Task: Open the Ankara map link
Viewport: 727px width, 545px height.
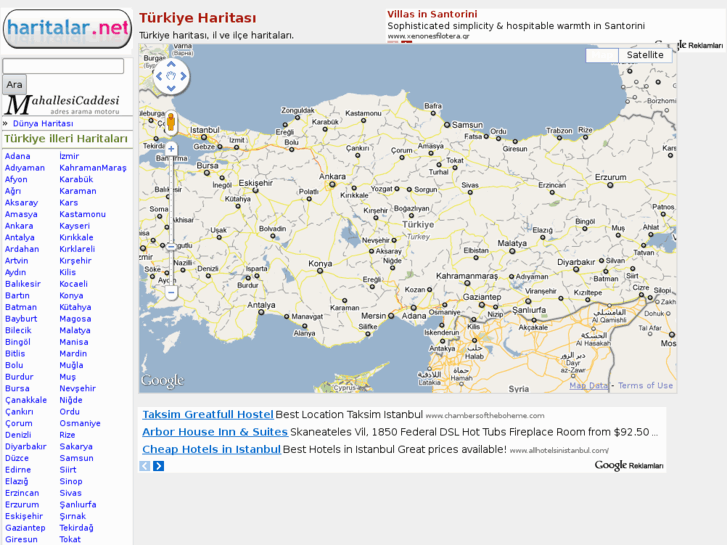Action: [19, 226]
